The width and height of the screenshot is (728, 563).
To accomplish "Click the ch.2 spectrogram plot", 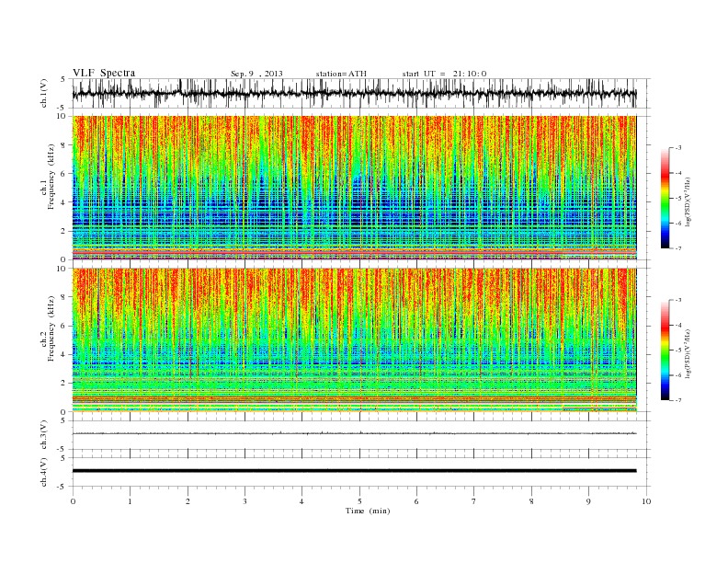I will click(x=355, y=339).
